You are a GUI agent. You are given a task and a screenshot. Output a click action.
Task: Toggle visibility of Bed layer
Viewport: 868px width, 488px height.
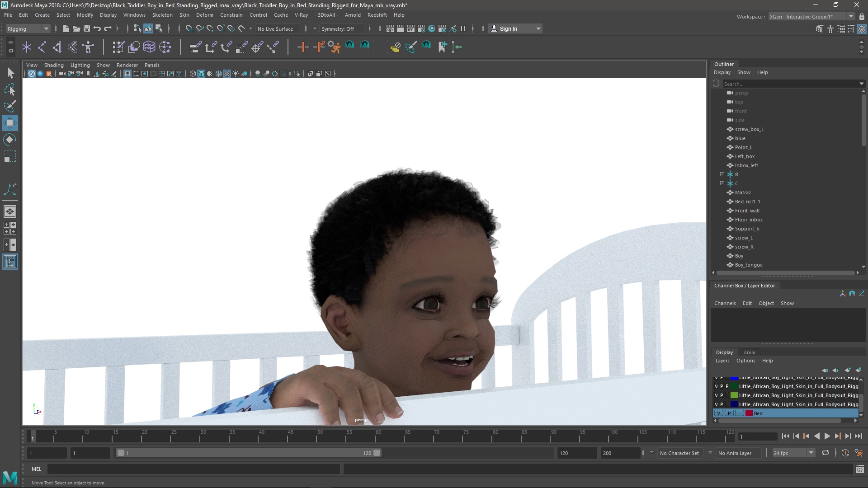tap(717, 413)
